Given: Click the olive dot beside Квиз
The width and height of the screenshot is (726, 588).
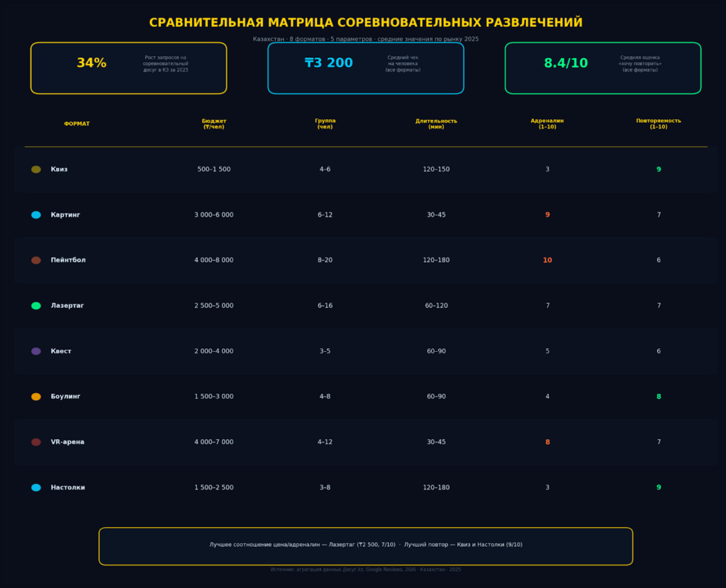Looking at the screenshot, I should pos(36,170).
